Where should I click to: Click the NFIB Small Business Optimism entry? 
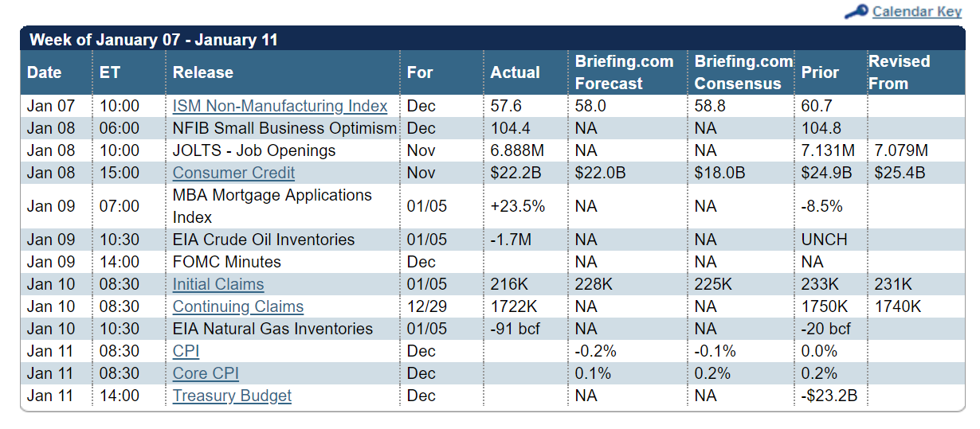[285, 128]
